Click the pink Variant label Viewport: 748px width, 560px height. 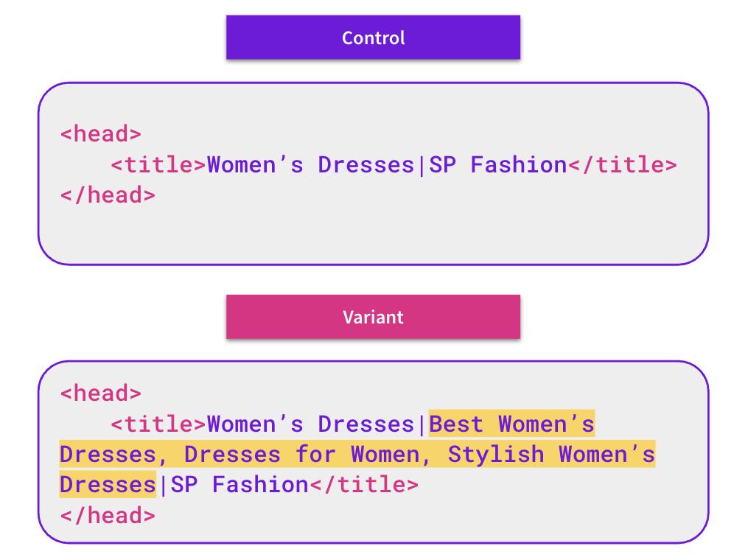tap(373, 318)
